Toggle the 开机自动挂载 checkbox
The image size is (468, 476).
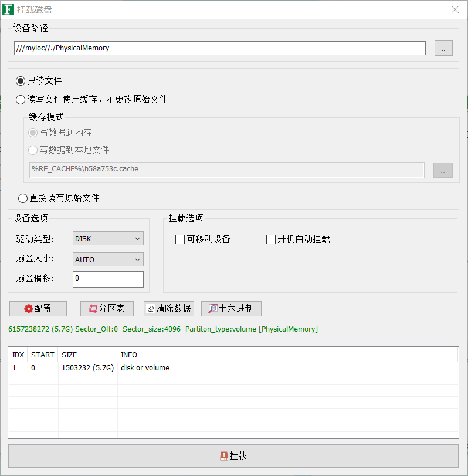(271, 239)
